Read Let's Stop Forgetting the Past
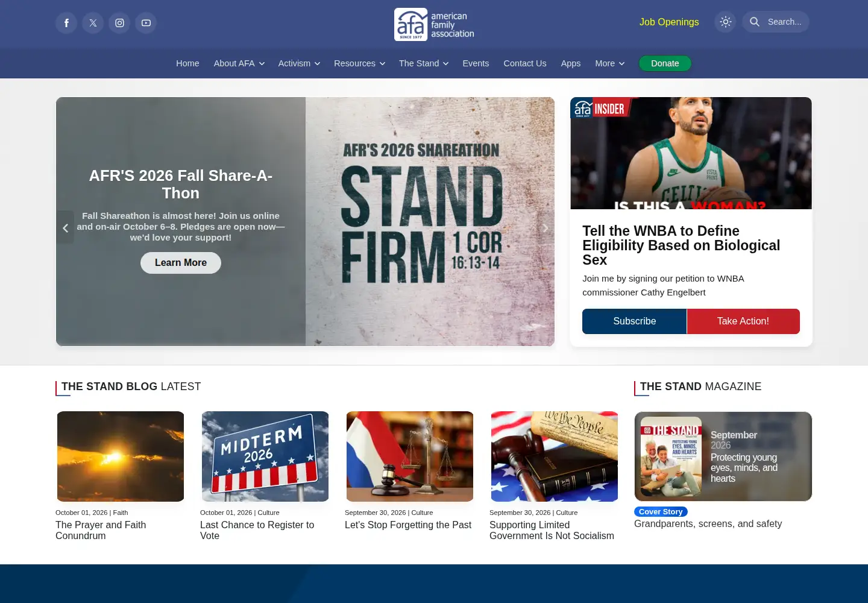 click(x=408, y=525)
